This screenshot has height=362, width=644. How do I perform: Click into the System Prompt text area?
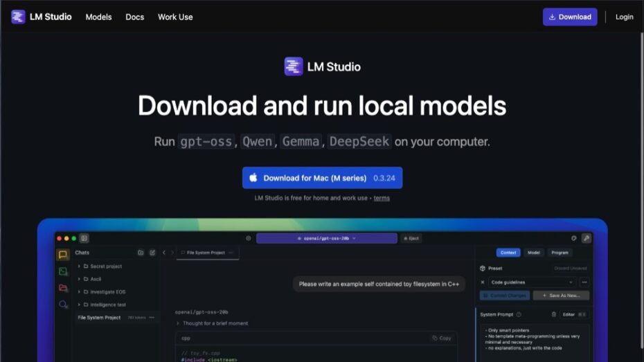pos(535,343)
